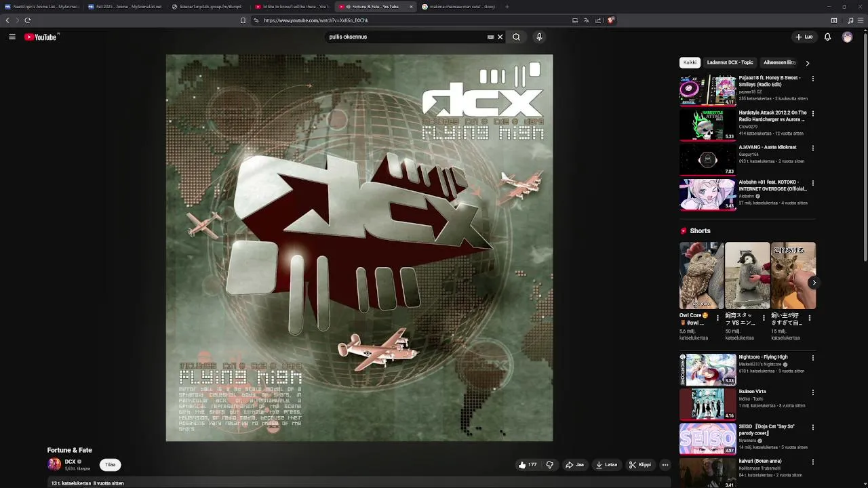Open options for Ikuinen Virta video
Screen dimensions: 868x488
[813, 392]
